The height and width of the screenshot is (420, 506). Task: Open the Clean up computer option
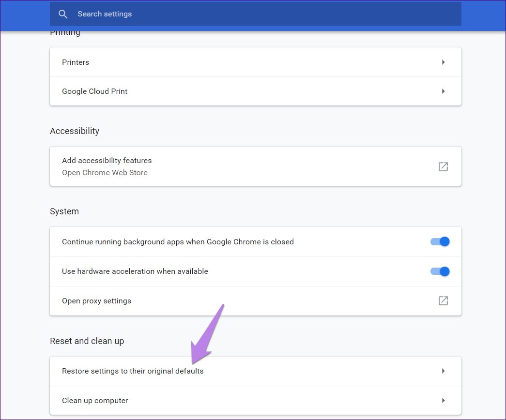[x=95, y=401]
